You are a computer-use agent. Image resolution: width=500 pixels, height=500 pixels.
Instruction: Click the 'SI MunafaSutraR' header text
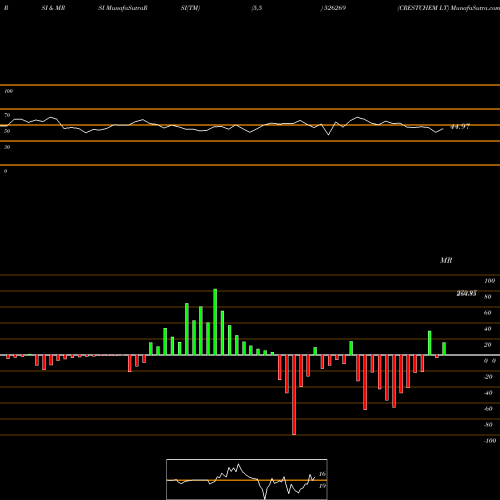(123, 8)
